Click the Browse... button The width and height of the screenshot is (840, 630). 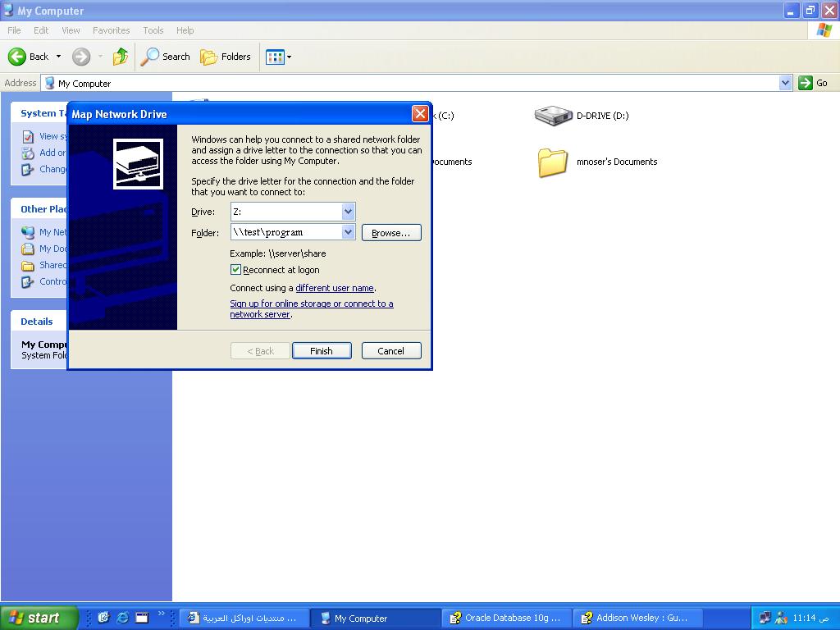(391, 233)
